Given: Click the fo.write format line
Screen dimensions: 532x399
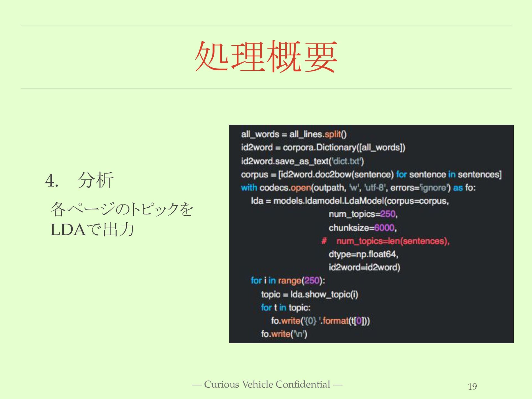Looking at the screenshot, I should pyautogui.click(x=320, y=321).
